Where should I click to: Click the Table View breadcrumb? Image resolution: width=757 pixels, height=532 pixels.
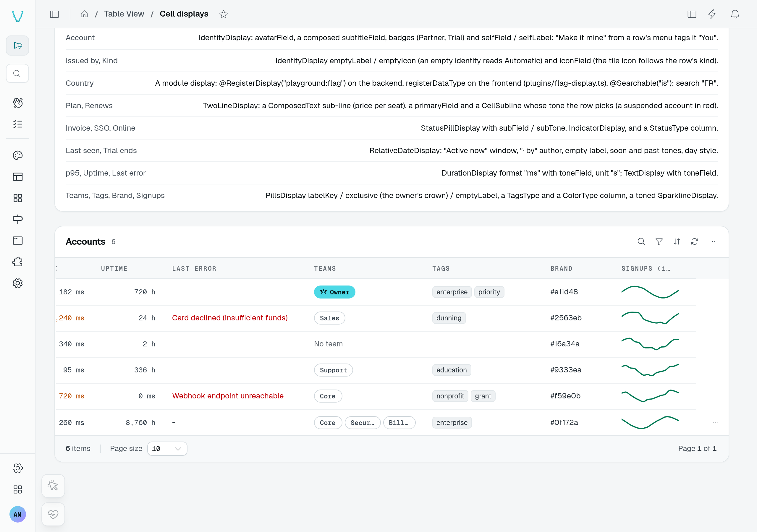pos(124,14)
